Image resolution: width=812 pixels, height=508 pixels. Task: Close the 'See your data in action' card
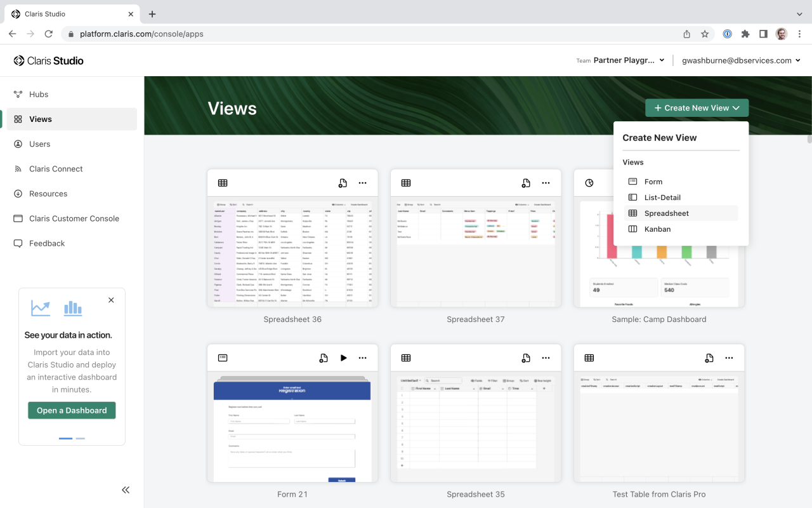[111, 300]
